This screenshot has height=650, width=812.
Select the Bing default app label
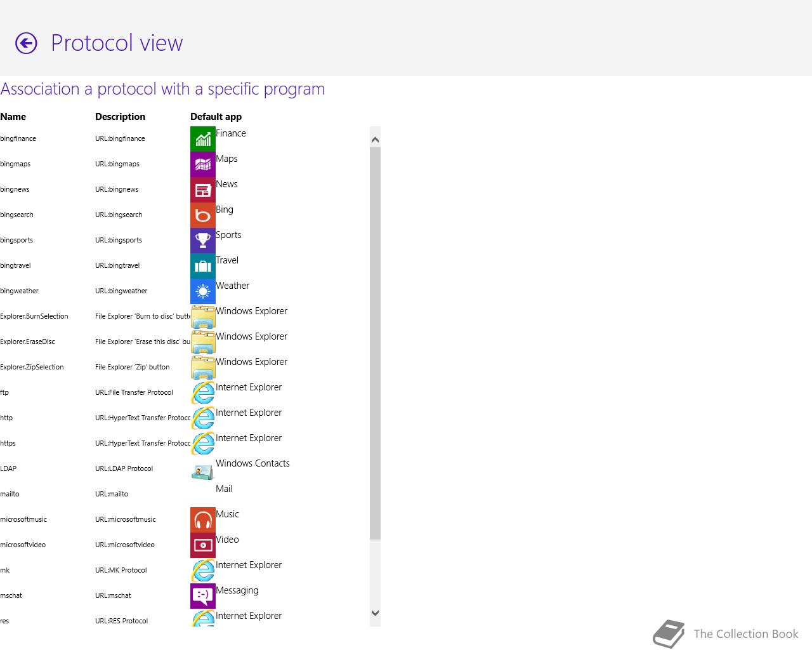pyautogui.click(x=225, y=209)
